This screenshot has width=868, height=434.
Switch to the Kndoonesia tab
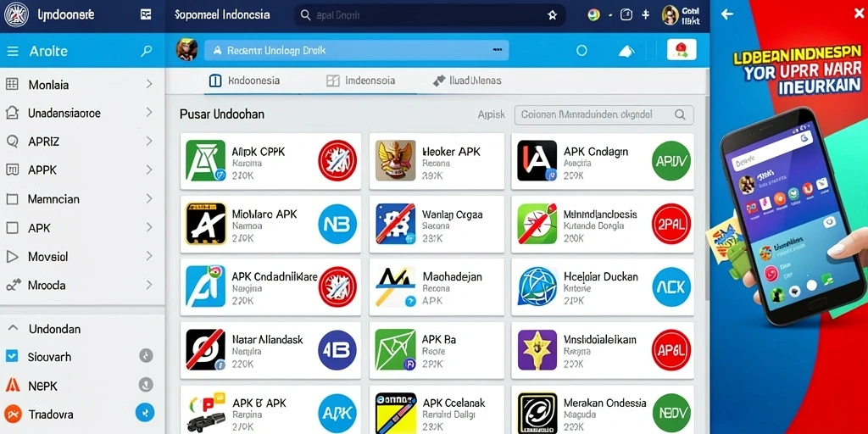click(x=244, y=81)
